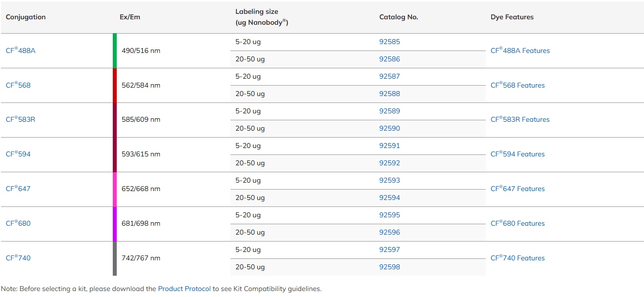The height and width of the screenshot is (297, 644).
Task: Open the CF®583R product page link
Action: (20, 119)
